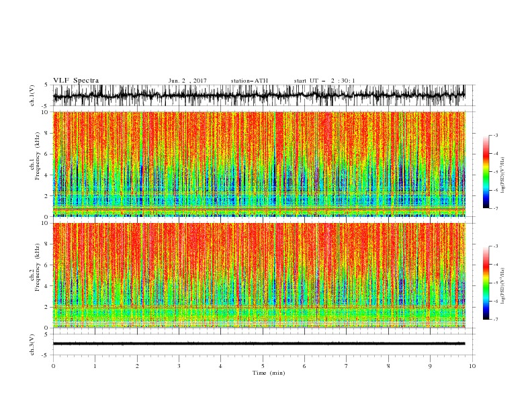This screenshot has height=411, width=532.
Task: Click the time axis tick label '7'
Action: pos(347,366)
